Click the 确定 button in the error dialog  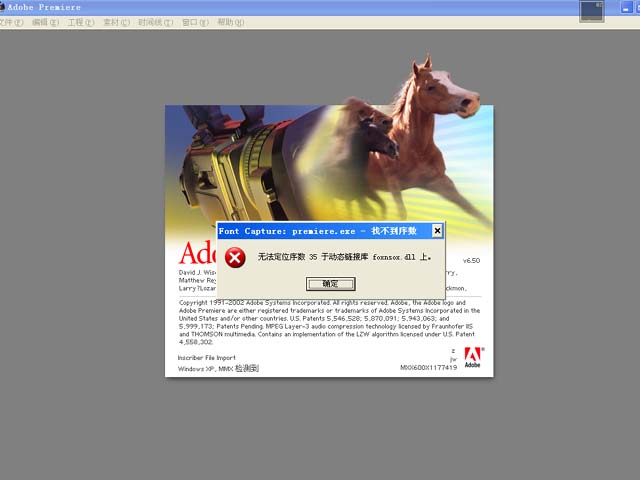[331, 284]
